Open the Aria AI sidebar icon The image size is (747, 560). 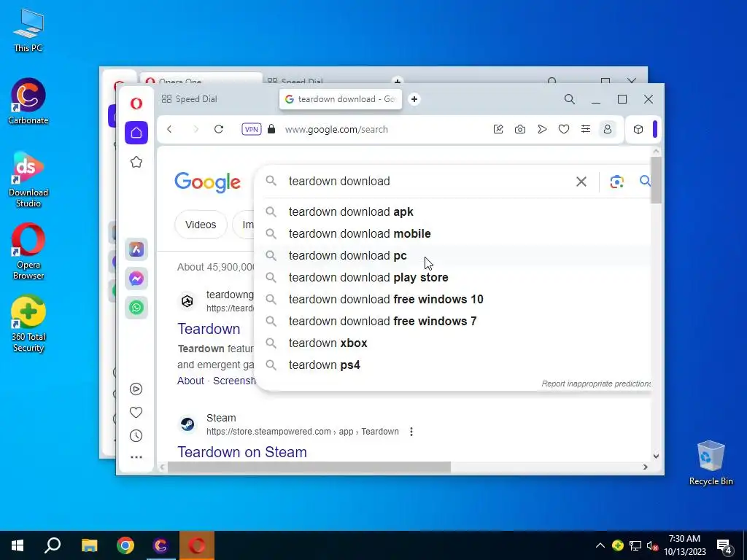pos(136,249)
